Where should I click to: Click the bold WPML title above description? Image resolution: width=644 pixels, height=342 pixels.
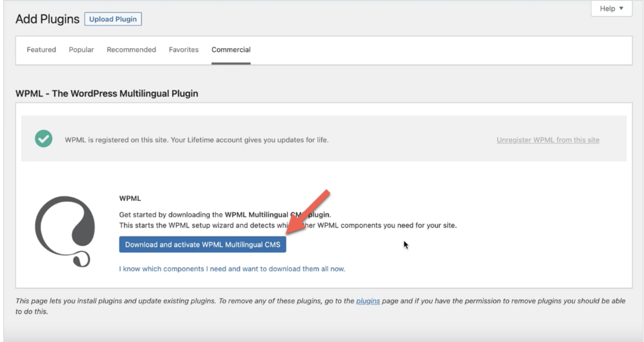tap(130, 199)
